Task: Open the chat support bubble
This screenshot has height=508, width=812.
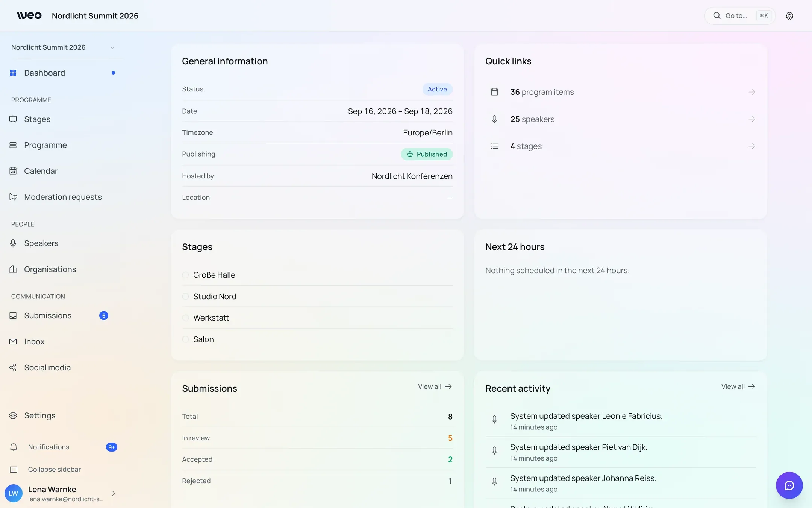Action: pyautogui.click(x=789, y=485)
